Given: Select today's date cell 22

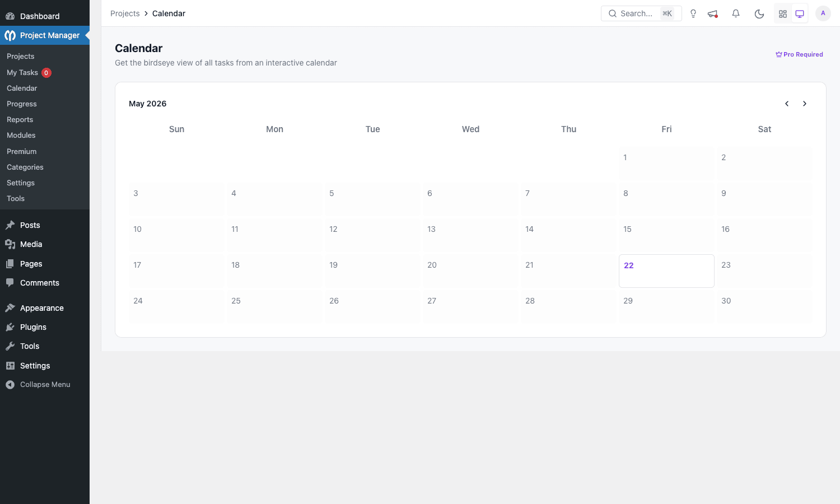Looking at the screenshot, I should [x=666, y=271].
